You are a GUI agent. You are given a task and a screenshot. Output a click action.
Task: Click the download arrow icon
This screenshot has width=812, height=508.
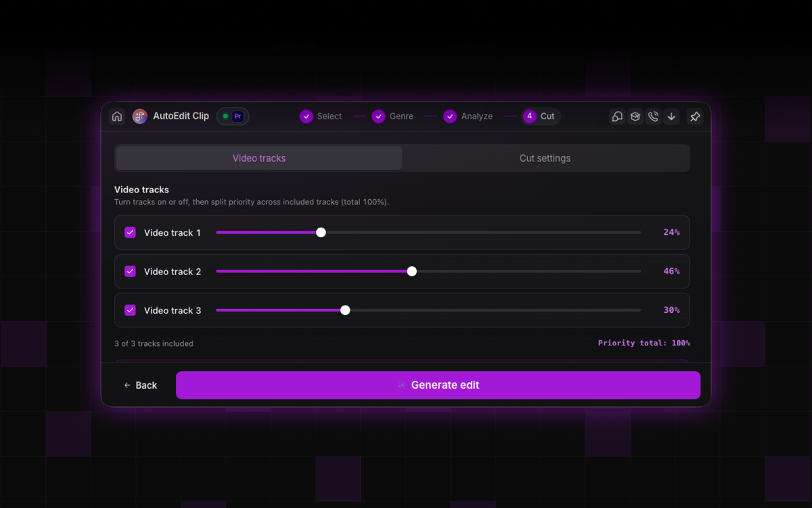point(671,117)
